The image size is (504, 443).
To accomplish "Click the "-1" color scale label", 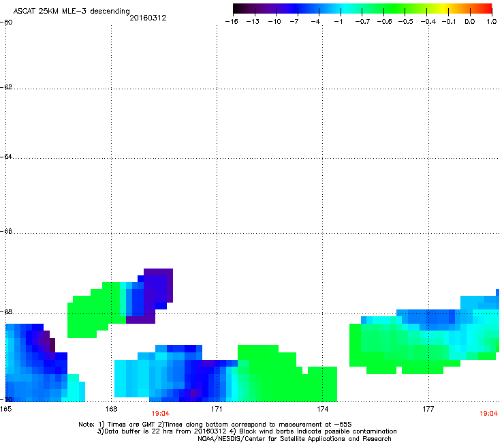I will point(338,22).
